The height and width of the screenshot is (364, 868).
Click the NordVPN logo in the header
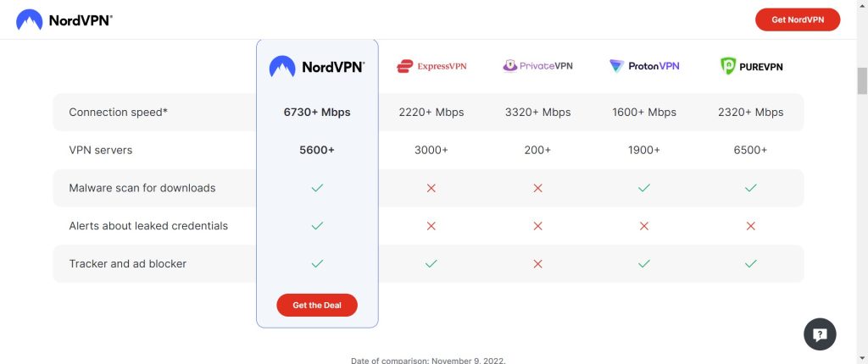pos(64,19)
